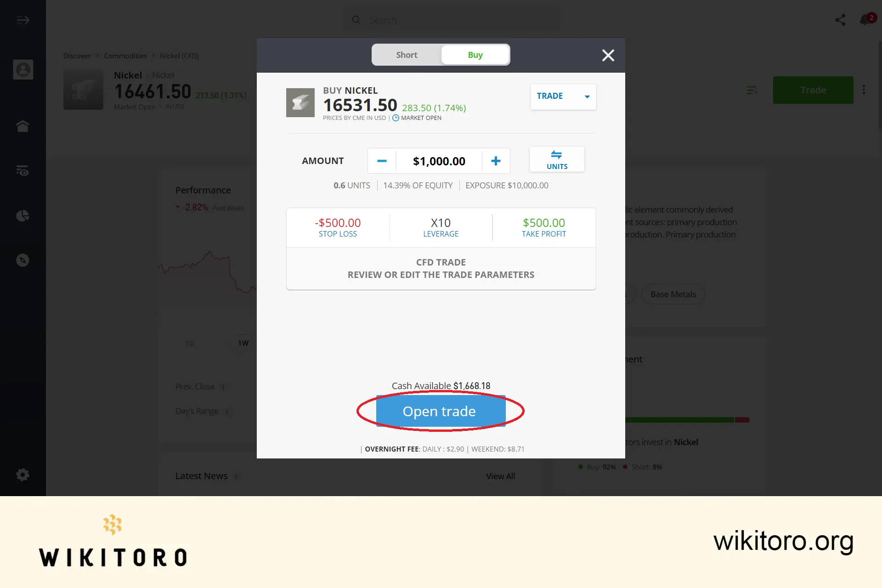882x588 pixels.
Task: Switch to Short trading mode
Action: tap(406, 55)
